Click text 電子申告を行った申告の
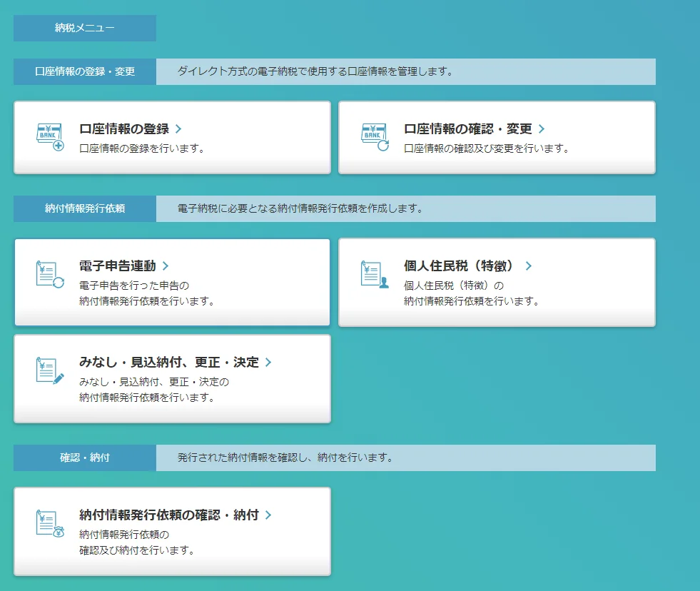Viewport: 700px width, 591px height. tap(134, 286)
